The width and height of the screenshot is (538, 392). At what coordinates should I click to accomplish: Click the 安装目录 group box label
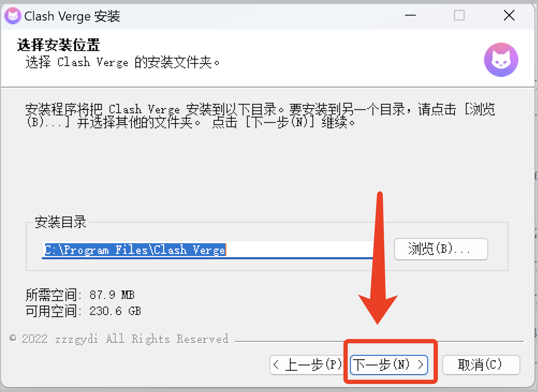[60, 222]
